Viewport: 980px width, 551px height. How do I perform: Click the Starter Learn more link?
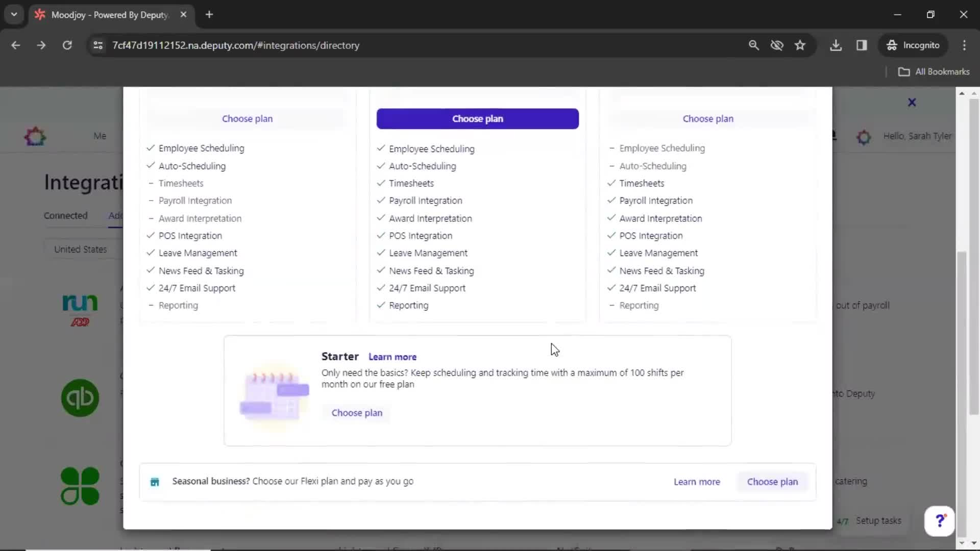[x=393, y=357]
